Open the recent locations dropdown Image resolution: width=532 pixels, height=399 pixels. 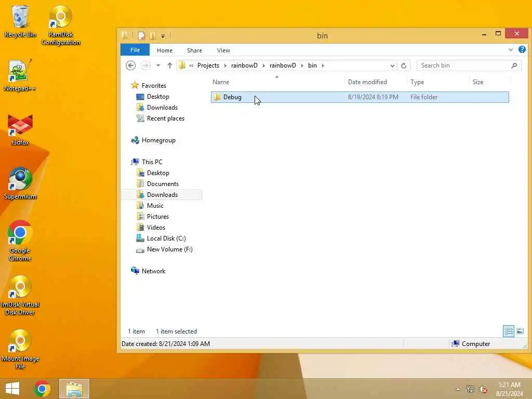[158, 65]
